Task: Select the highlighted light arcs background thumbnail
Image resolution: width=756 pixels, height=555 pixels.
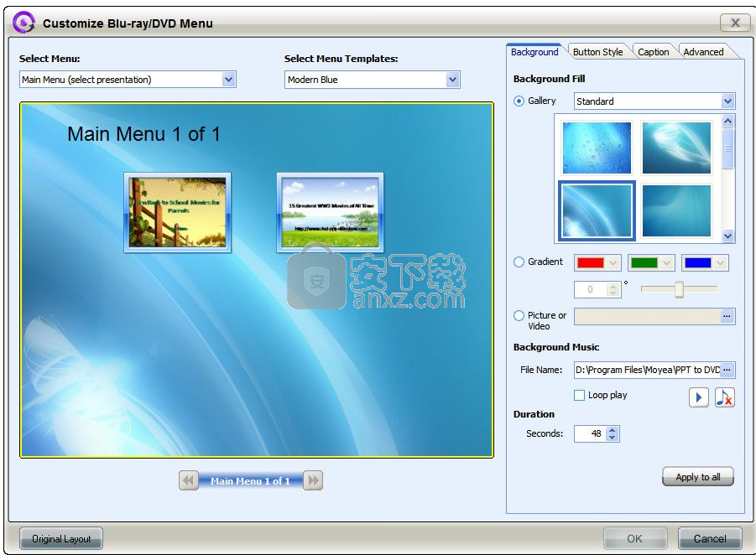Action: coord(597,210)
